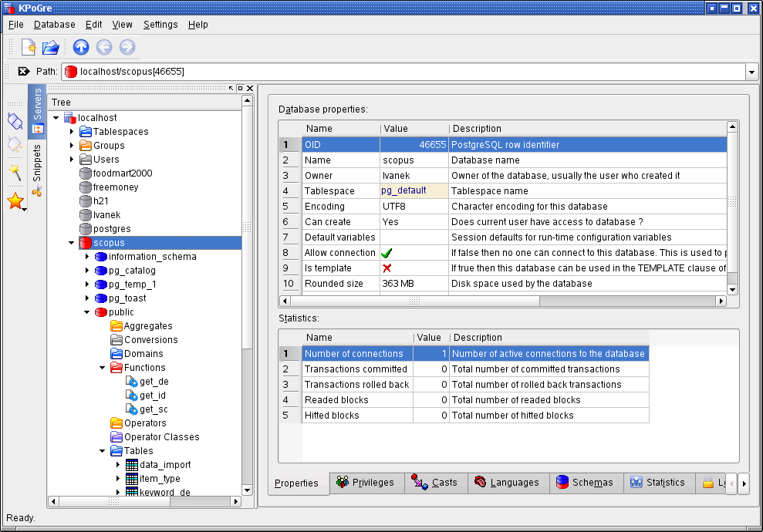Toggle the Allow connection green checkmark value
The width and height of the screenshot is (763, 532).
coord(387,253)
